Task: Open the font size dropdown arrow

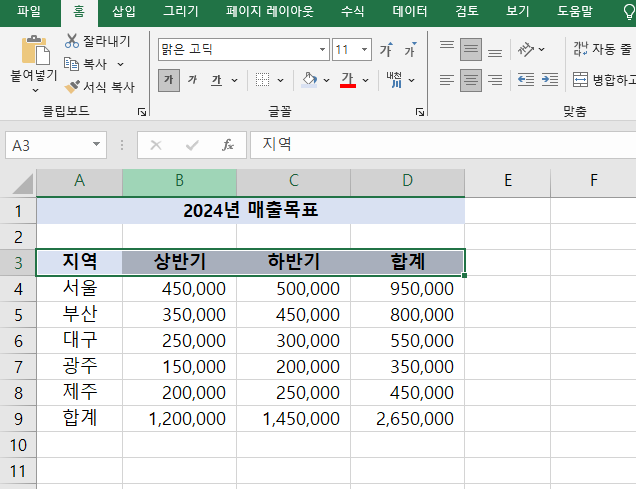Action: 364,49
